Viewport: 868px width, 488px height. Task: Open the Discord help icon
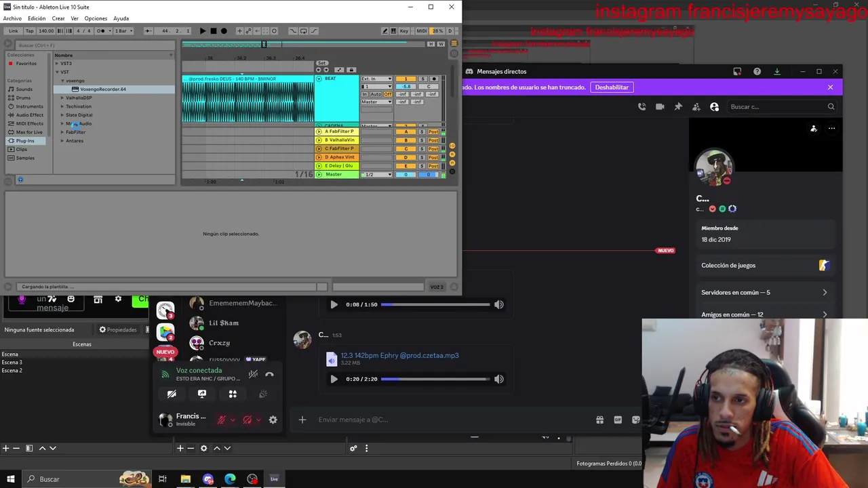(x=757, y=71)
